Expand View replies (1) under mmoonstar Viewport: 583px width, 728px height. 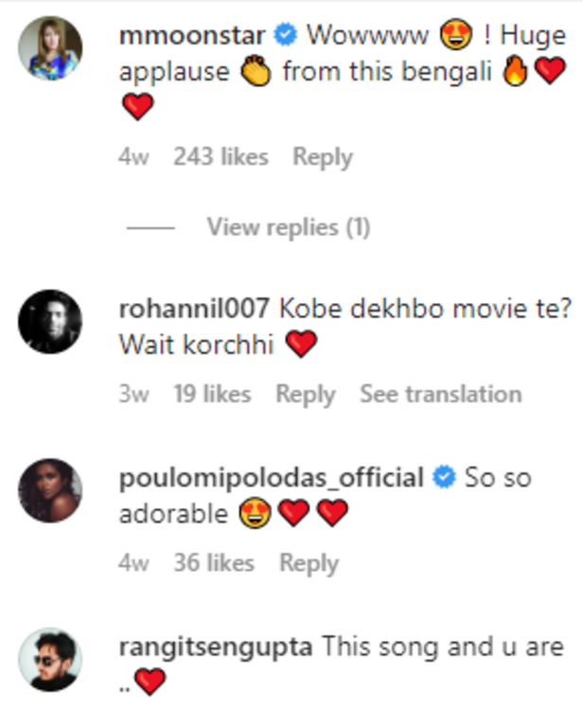pyautogui.click(x=288, y=227)
